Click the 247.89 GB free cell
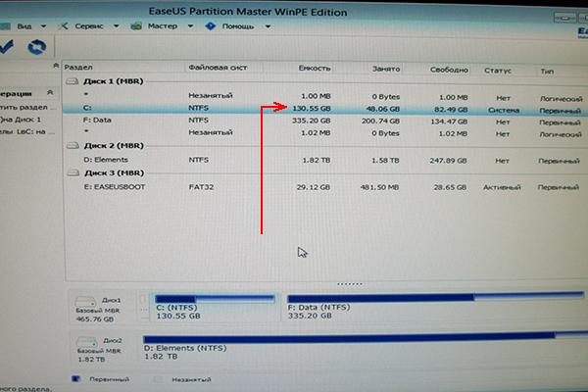The width and height of the screenshot is (588, 392). pyautogui.click(x=448, y=161)
